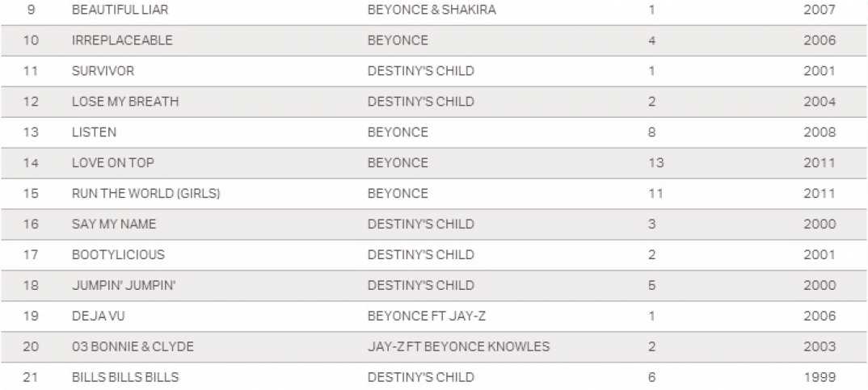Select the LISTEN song title
The width and height of the screenshot is (868, 390).
pos(94,132)
